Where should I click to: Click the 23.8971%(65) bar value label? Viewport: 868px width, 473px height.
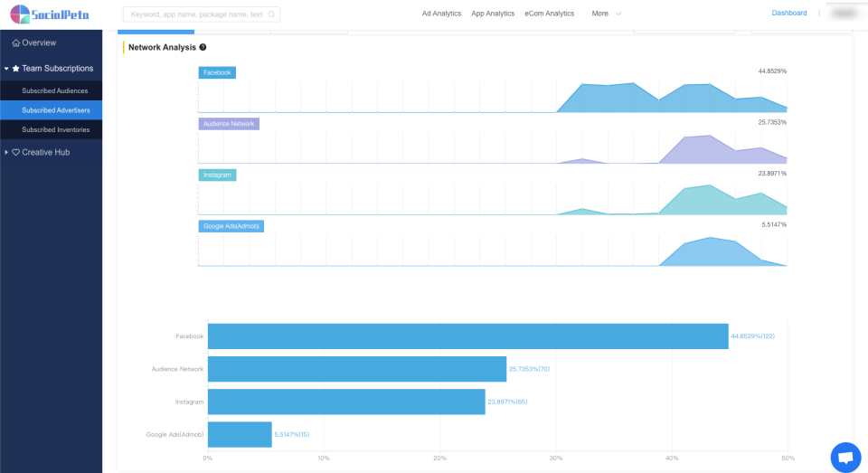[507, 402]
